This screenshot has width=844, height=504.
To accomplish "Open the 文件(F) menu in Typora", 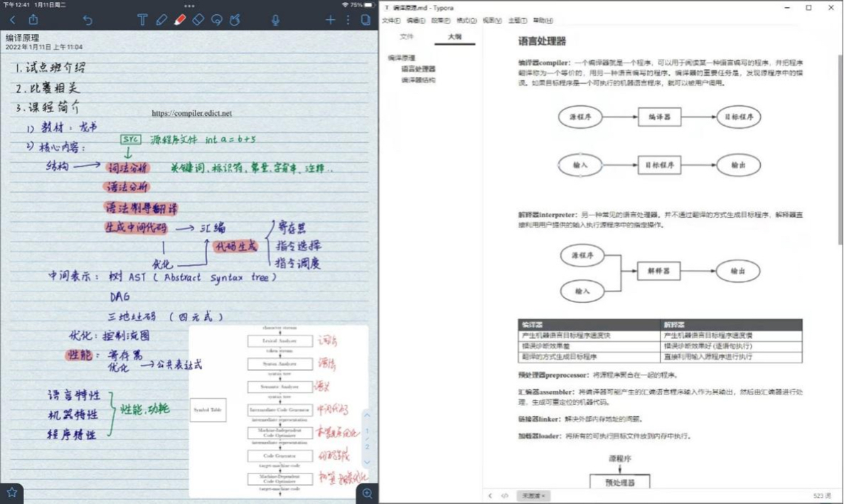I will click(x=391, y=21).
